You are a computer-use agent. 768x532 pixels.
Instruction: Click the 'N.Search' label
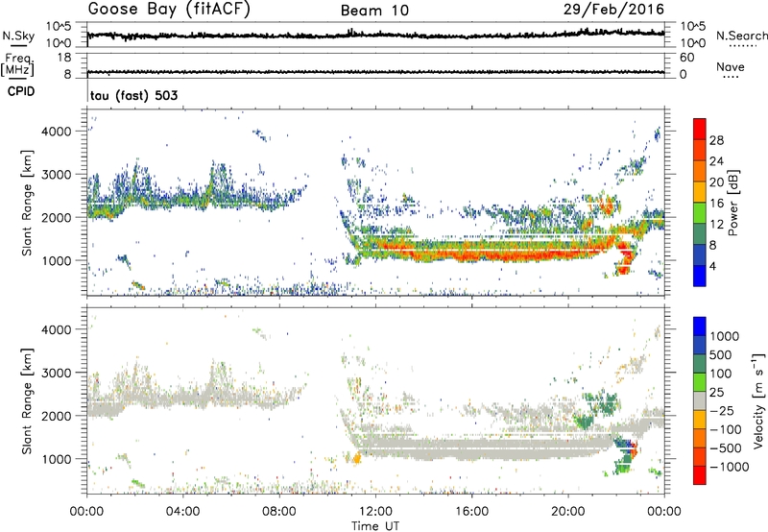tap(741, 36)
